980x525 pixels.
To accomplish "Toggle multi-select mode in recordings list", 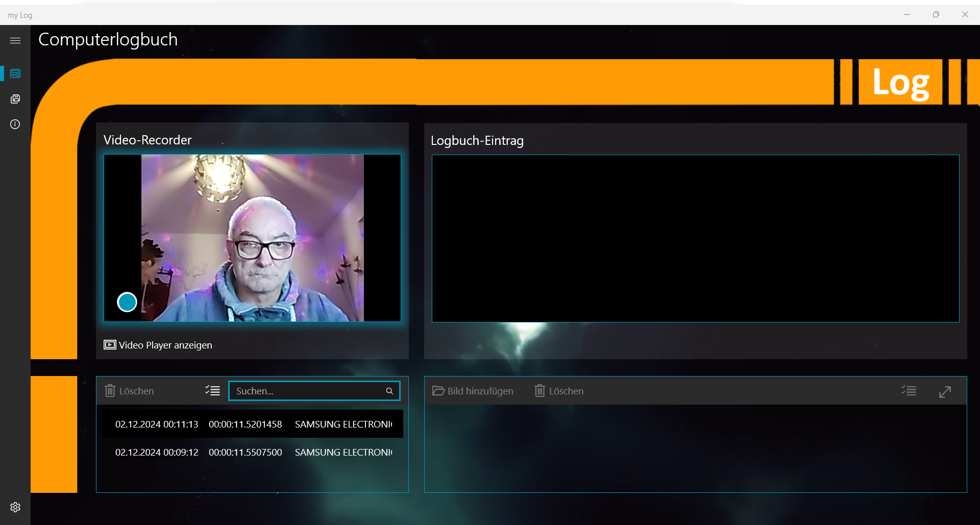I will 212,391.
